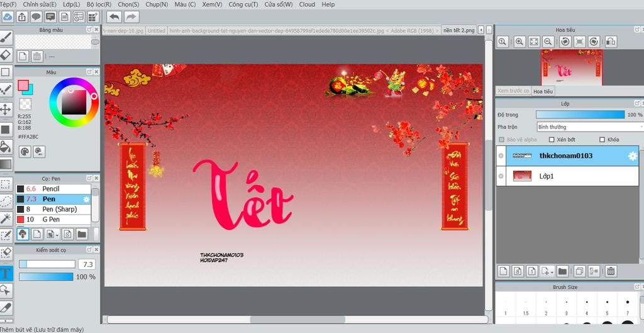Select the Lasso tool in left toolbar
The image size is (644, 333).
6,201
